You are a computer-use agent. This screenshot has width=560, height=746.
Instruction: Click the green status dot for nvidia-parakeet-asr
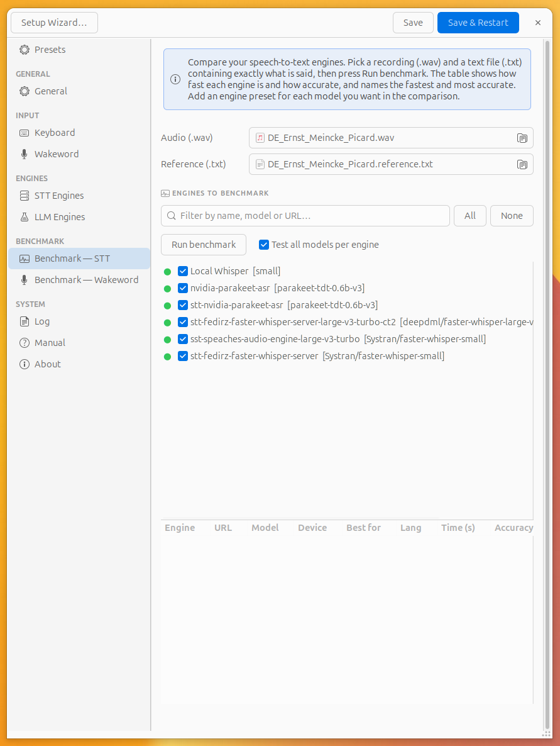(x=167, y=289)
